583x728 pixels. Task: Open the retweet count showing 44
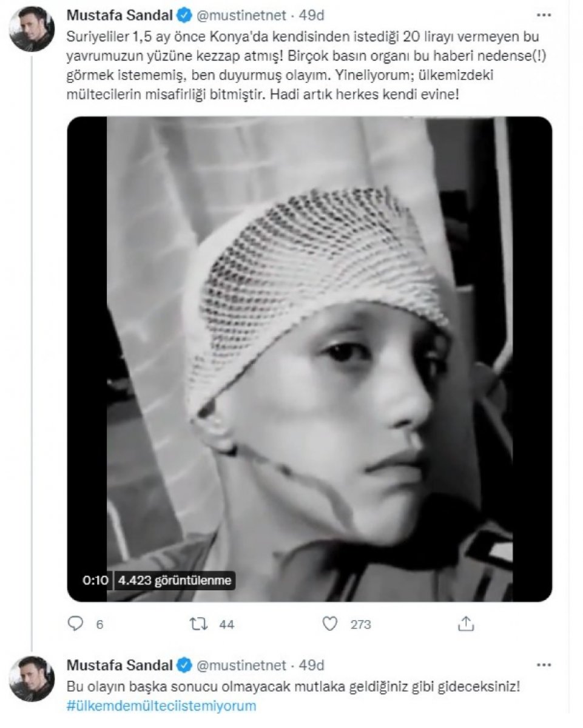(x=226, y=624)
